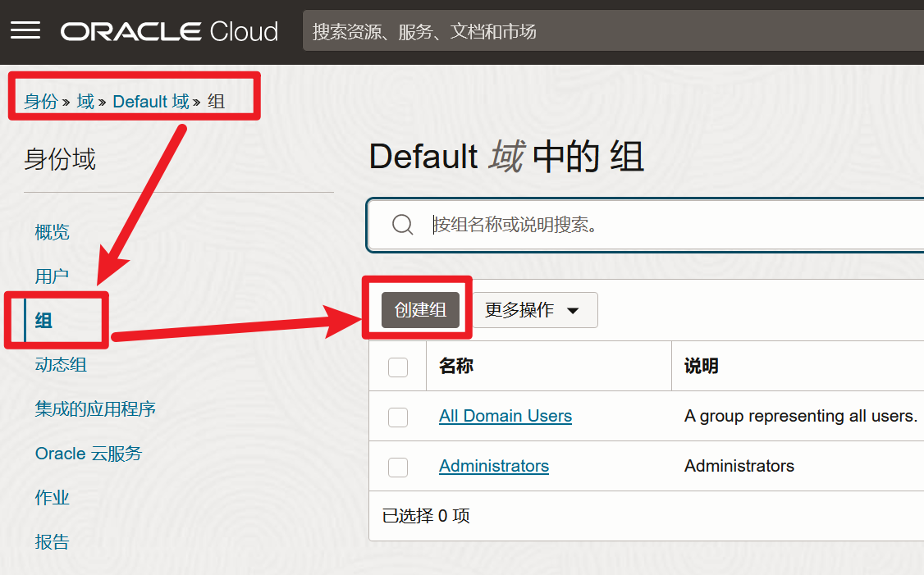Open the 域 breadcrumb link
This screenshot has height=575, width=924.
click(x=85, y=102)
